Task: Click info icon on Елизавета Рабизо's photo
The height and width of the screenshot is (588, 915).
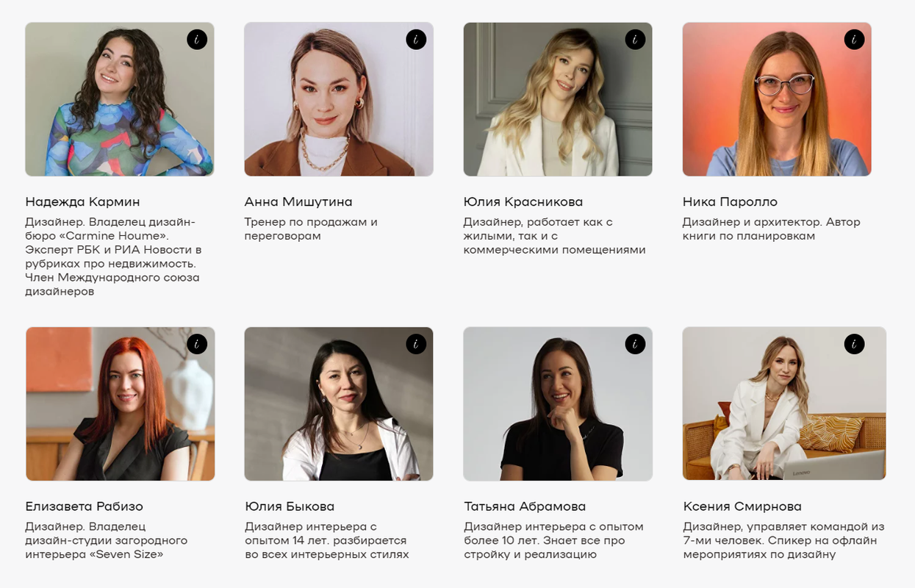Action: (197, 344)
